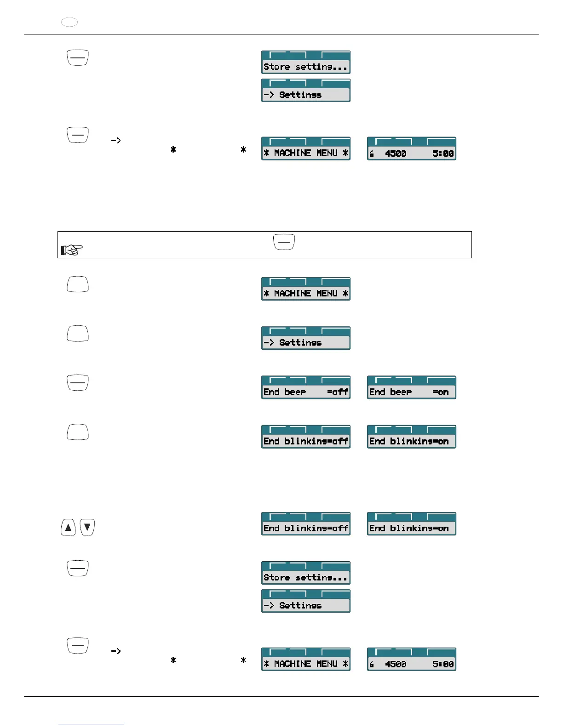Select "End blinking=on" display beside the blank key
The width and height of the screenshot is (563, 728).
point(411,437)
